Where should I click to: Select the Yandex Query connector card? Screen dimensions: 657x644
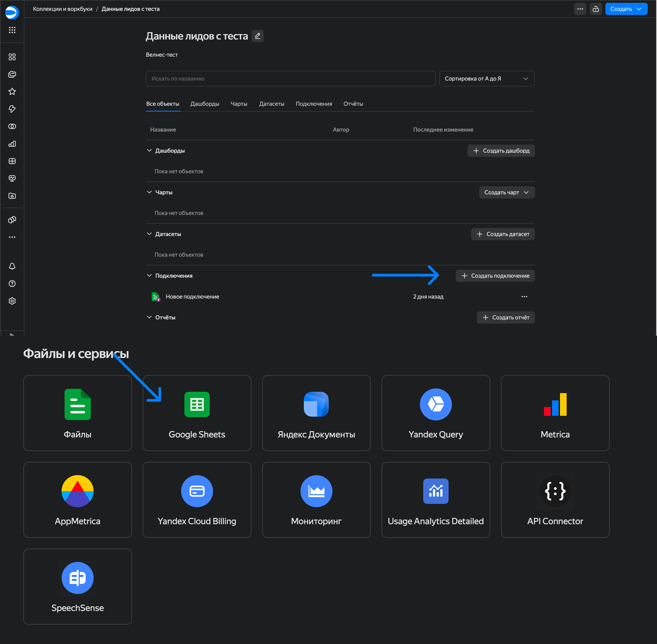436,413
